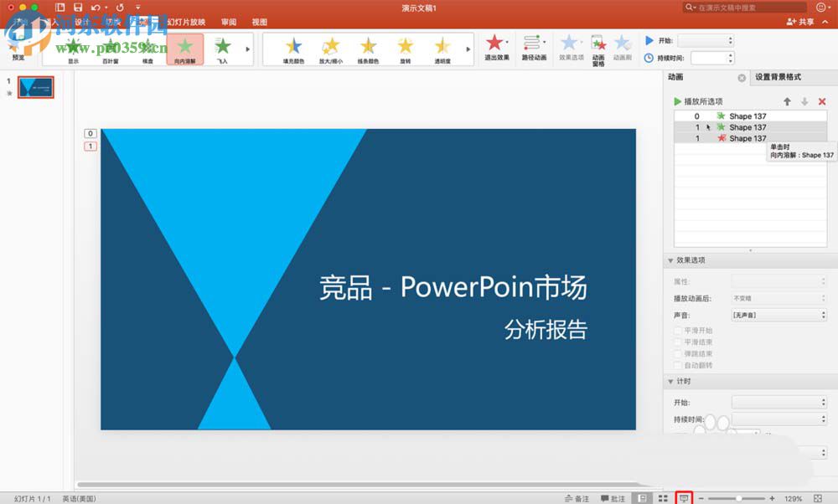Collapse the 效果选项 section

[x=670, y=260]
